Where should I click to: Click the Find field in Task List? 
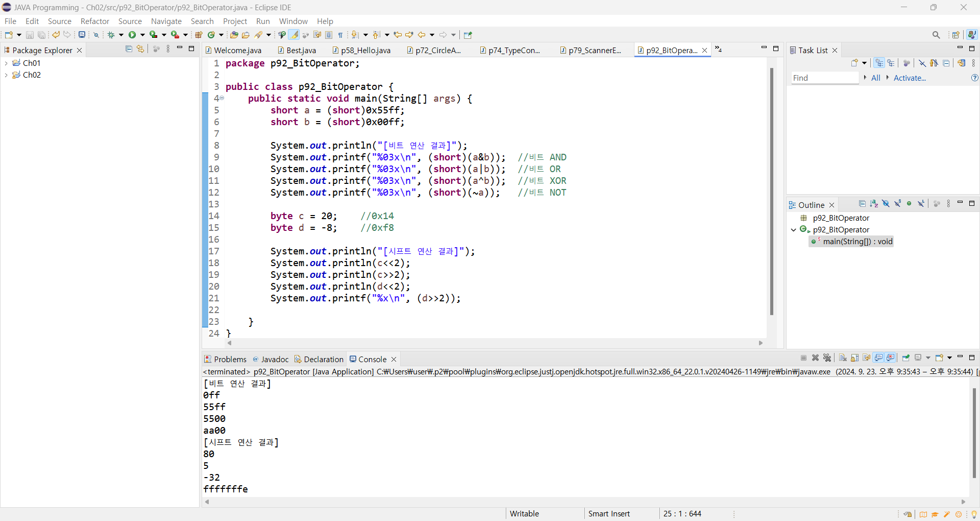point(825,78)
